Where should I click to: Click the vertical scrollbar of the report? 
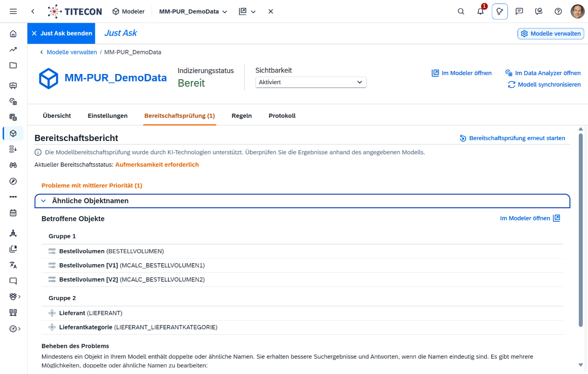581,230
